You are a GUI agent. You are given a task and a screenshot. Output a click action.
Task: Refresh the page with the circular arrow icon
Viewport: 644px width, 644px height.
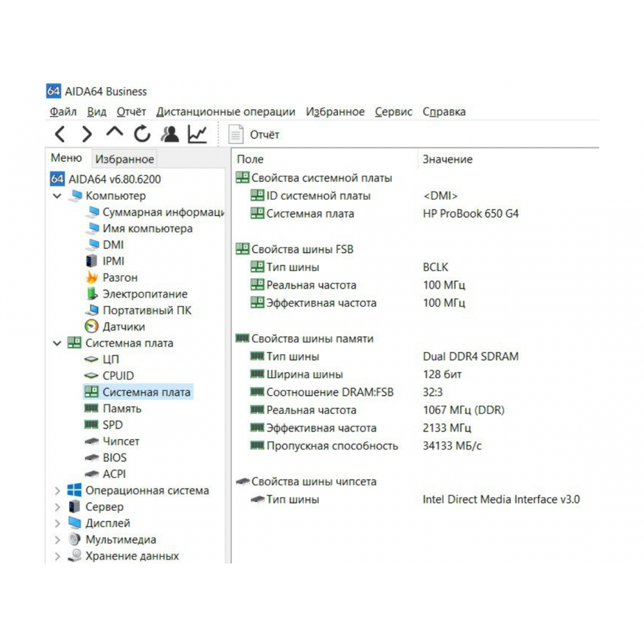(142, 134)
